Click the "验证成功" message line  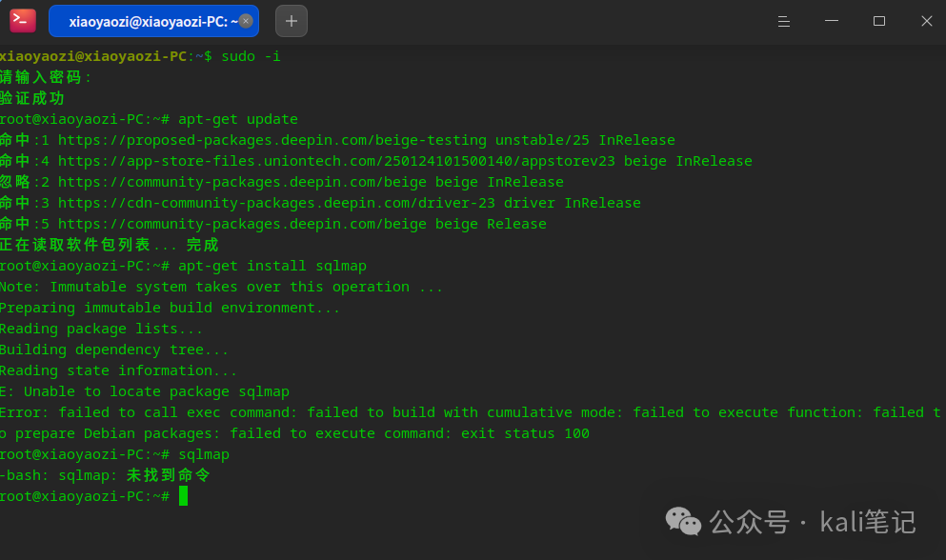point(32,98)
